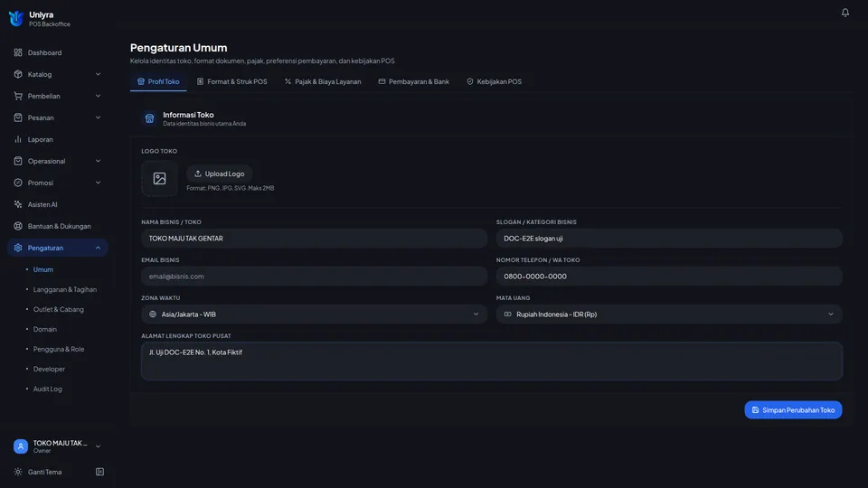Image resolution: width=868 pixels, height=488 pixels.
Task: Open notifications bell icon
Action: (844, 13)
